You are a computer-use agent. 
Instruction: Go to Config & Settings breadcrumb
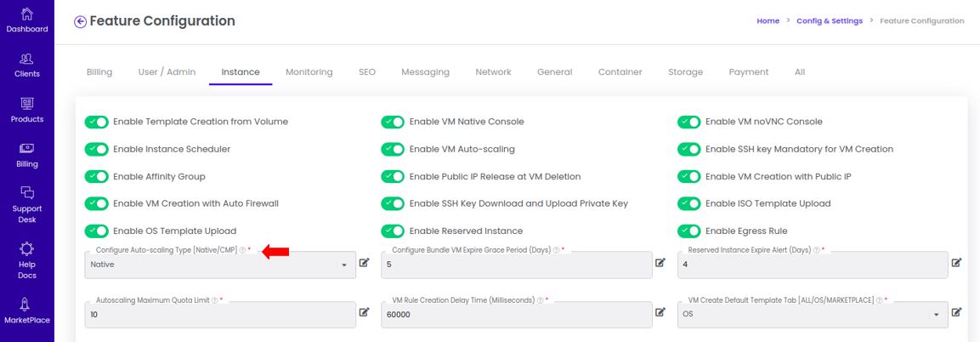[x=830, y=20]
